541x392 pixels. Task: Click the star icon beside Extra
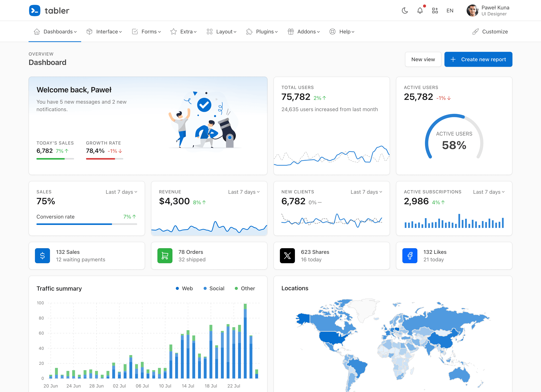pos(173,32)
